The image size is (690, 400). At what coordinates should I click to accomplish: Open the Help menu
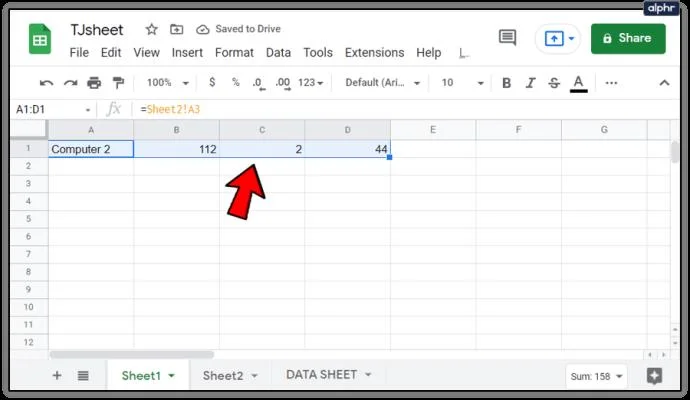pos(429,53)
